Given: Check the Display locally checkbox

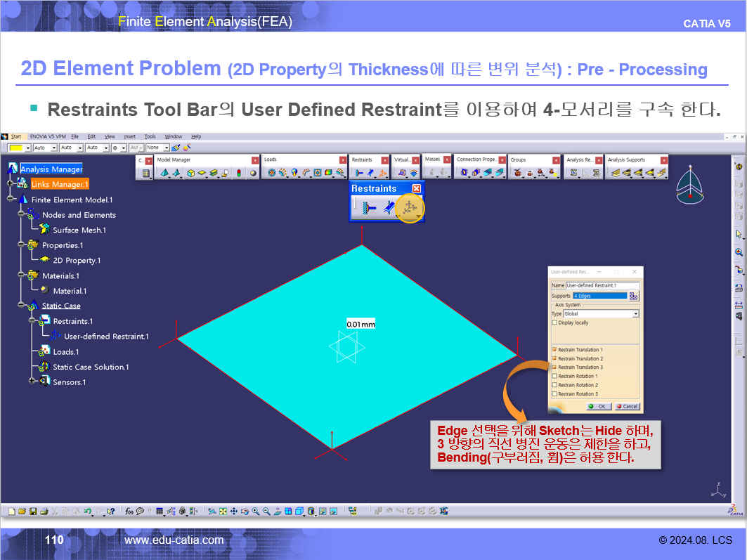Looking at the screenshot, I should (554, 323).
